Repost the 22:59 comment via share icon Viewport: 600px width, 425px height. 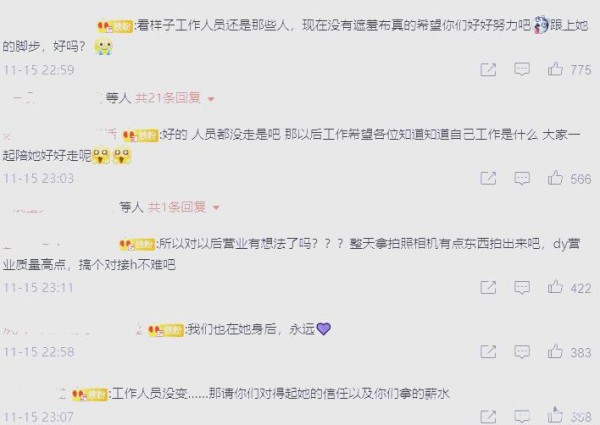click(488, 70)
